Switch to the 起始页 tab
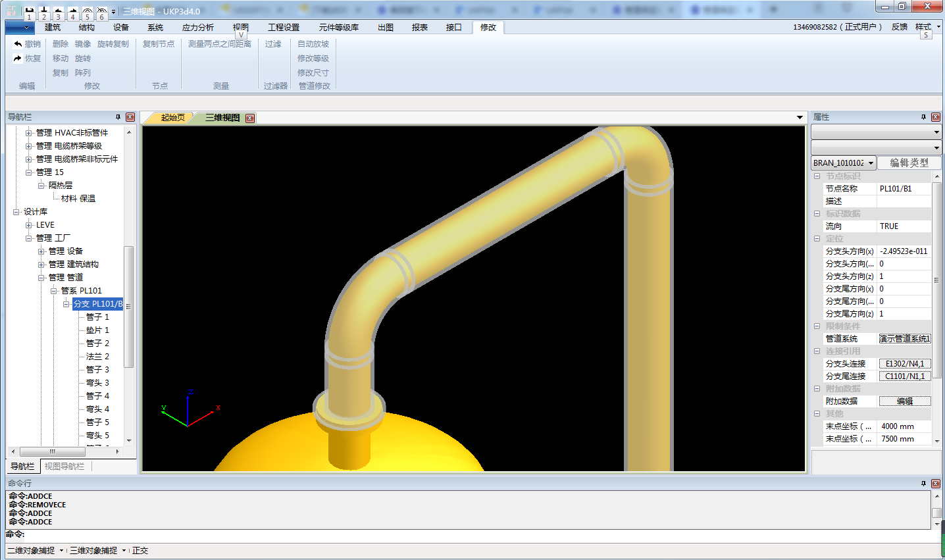The width and height of the screenshot is (945, 560). 172,118
